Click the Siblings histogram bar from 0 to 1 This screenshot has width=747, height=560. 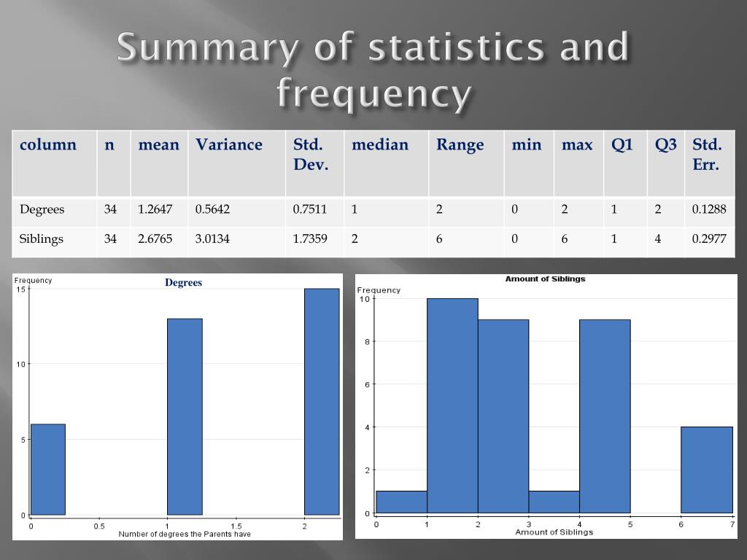point(402,502)
